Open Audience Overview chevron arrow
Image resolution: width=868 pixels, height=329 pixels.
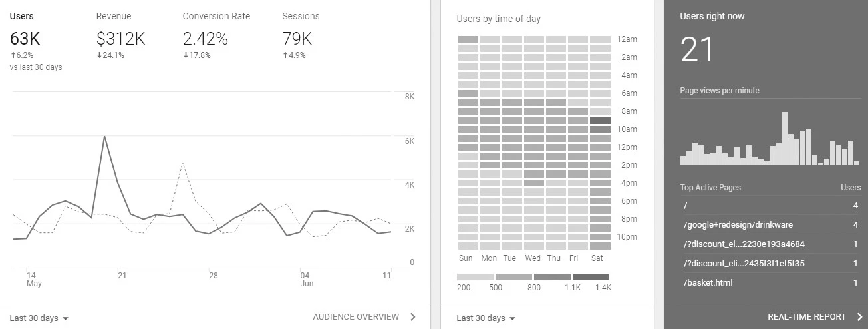[x=413, y=317]
